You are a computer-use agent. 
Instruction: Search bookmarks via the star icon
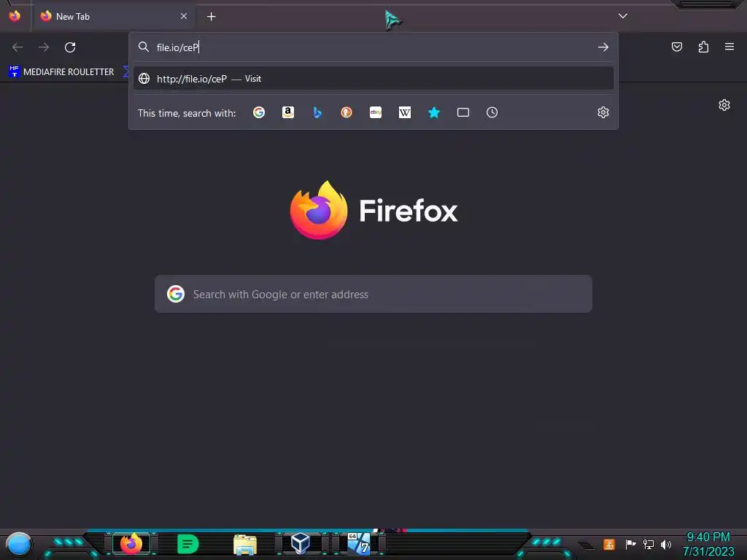coord(434,112)
